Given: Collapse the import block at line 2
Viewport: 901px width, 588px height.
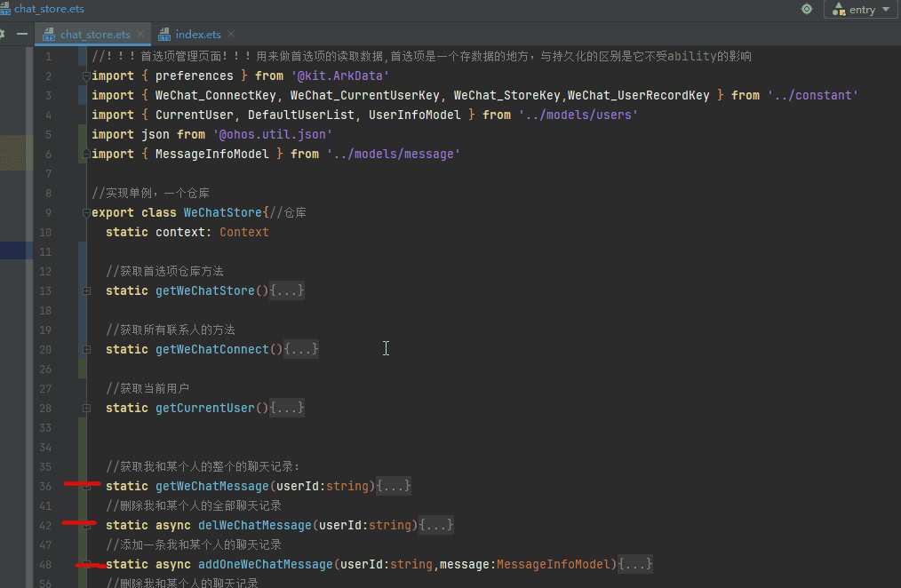Looking at the screenshot, I should click(x=86, y=76).
